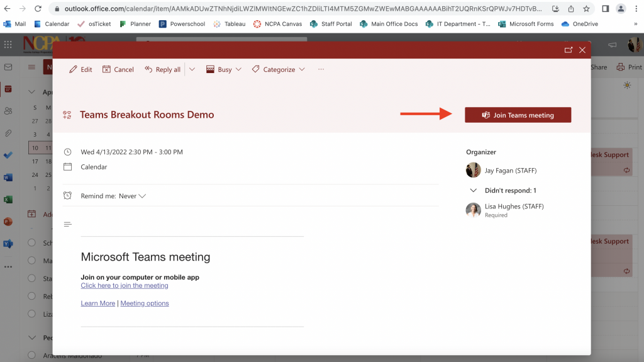Collapse the Didn't respond attendee list
This screenshot has width=644, height=362.
pyautogui.click(x=474, y=190)
